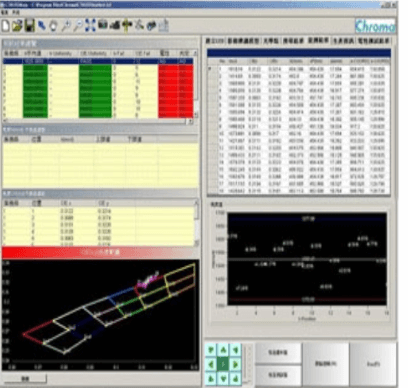The image size is (408, 388).
Task: Click the dark green center button of the direction pad
Action: tap(223, 364)
